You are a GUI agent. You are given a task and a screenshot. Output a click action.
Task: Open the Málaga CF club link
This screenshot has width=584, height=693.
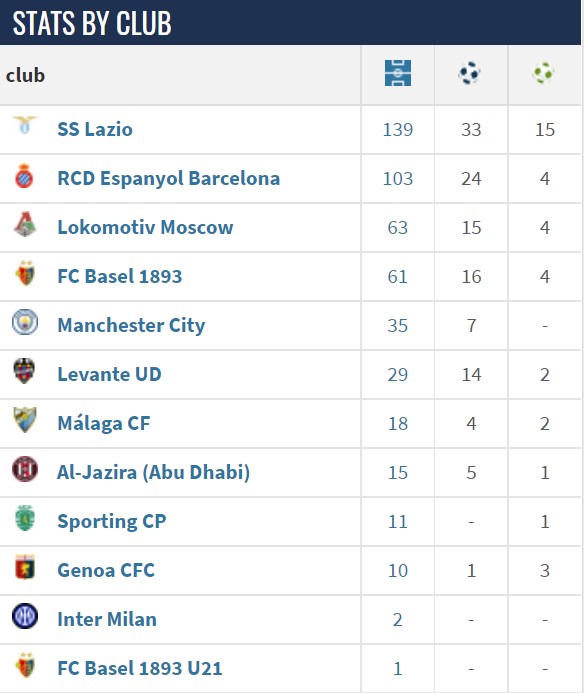pos(104,423)
